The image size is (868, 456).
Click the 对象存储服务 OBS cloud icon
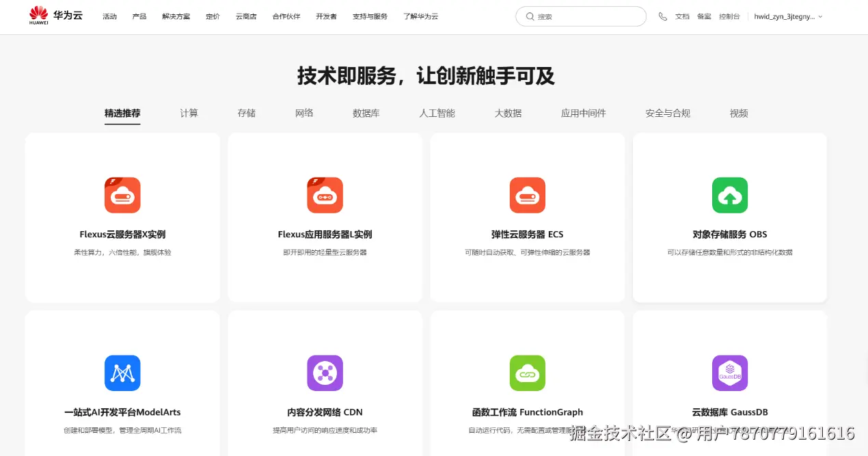(x=730, y=195)
